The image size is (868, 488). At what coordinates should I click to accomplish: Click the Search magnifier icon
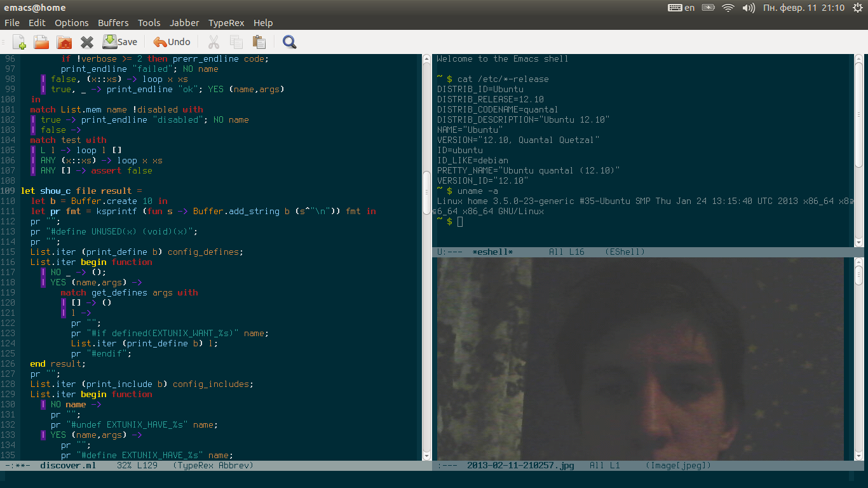(290, 42)
